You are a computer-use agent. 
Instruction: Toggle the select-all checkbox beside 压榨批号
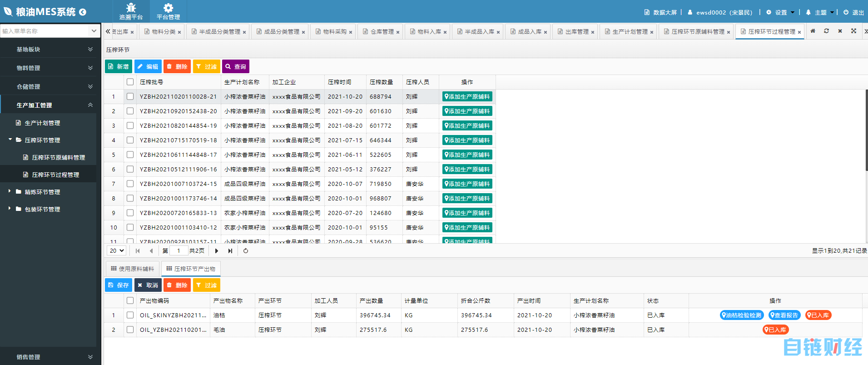(x=130, y=82)
